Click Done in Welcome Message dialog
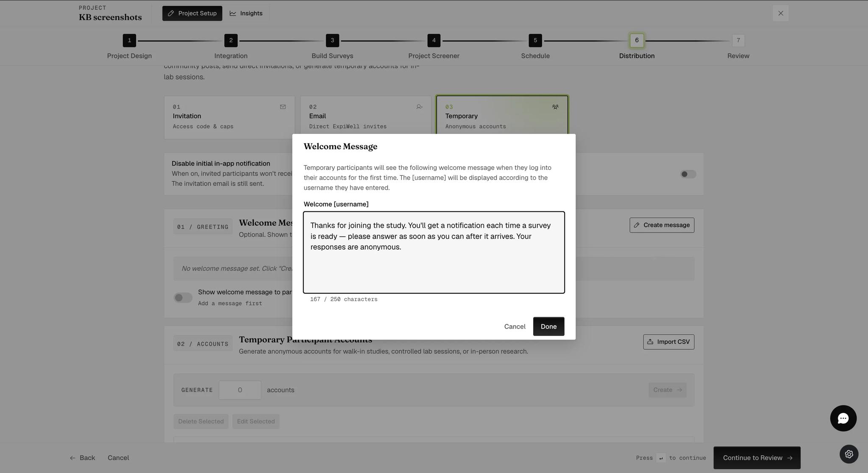The image size is (868, 473). pos(548,326)
